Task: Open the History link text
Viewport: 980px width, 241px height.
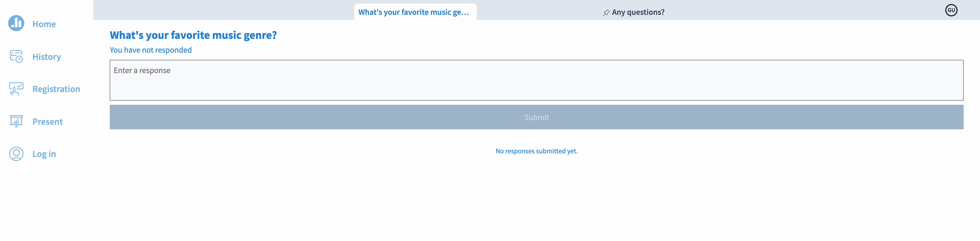Action: (x=47, y=57)
